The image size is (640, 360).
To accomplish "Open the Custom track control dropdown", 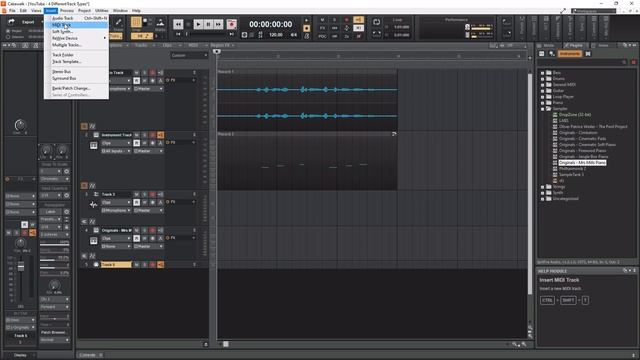I will (x=189, y=55).
